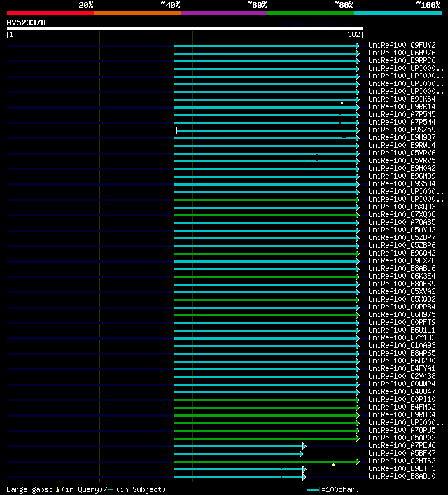
Task: Click the UniRef100_Q5VRV5 label
Action: (402, 160)
